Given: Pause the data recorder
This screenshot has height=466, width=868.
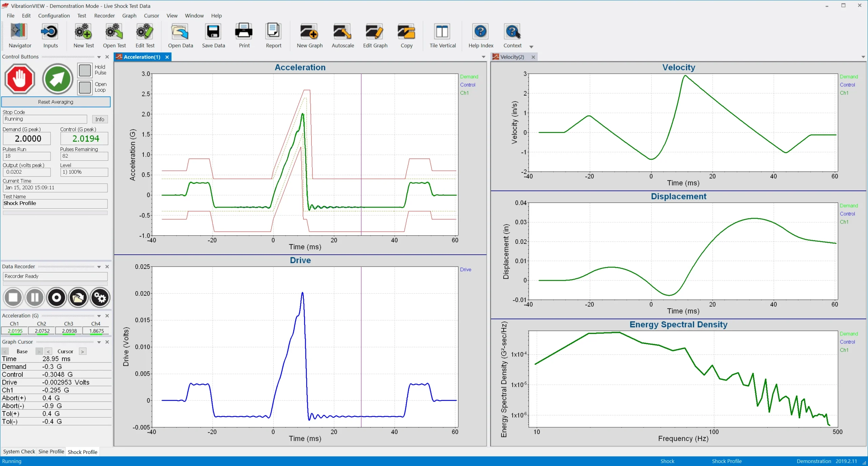Looking at the screenshot, I should pyautogui.click(x=35, y=297).
